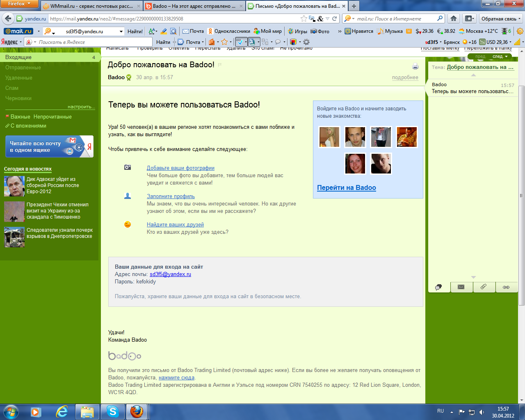Screen dimensions: 525x420
Task: Switch to the WMmail.ru tab
Action: (x=92, y=6)
